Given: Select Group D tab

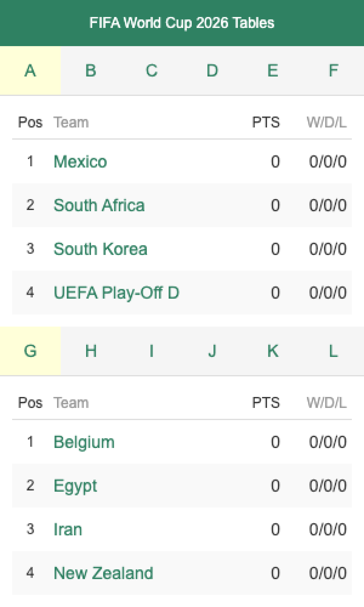Looking at the screenshot, I should point(212,71).
